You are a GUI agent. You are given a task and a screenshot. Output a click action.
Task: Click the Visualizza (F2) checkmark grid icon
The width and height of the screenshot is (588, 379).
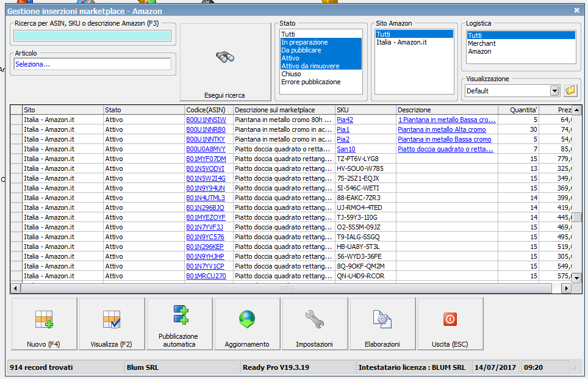pos(112,319)
